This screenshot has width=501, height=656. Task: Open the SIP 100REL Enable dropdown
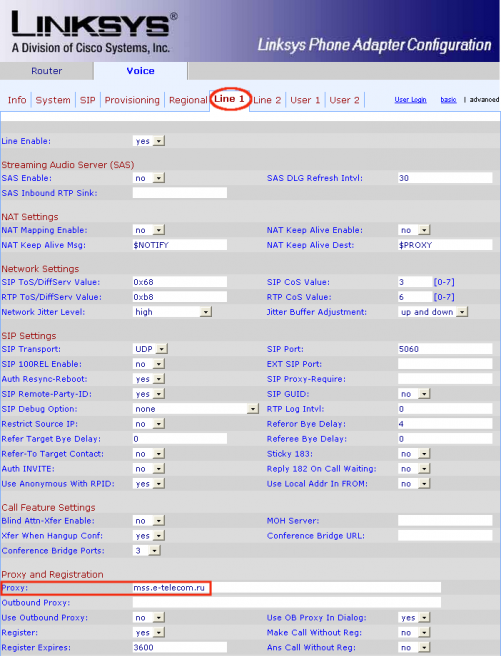pyautogui.click(x=149, y=364)
